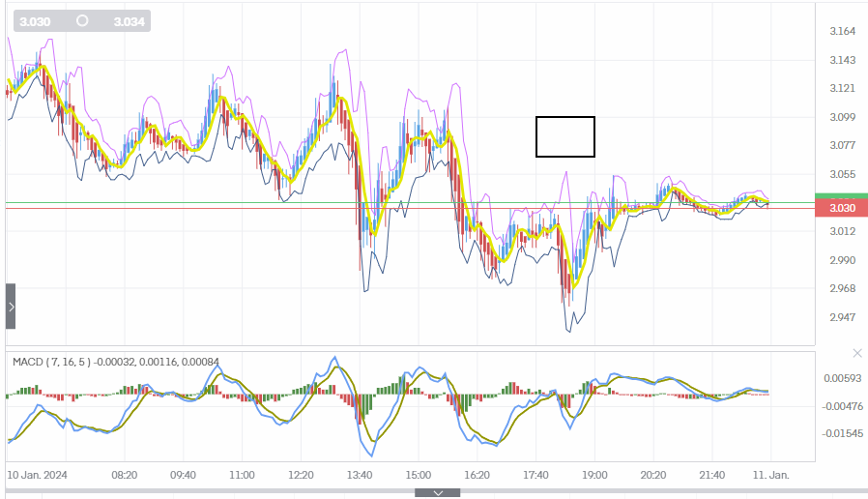Click the 10 Jan. 2024 date label

tap(37, 476)
